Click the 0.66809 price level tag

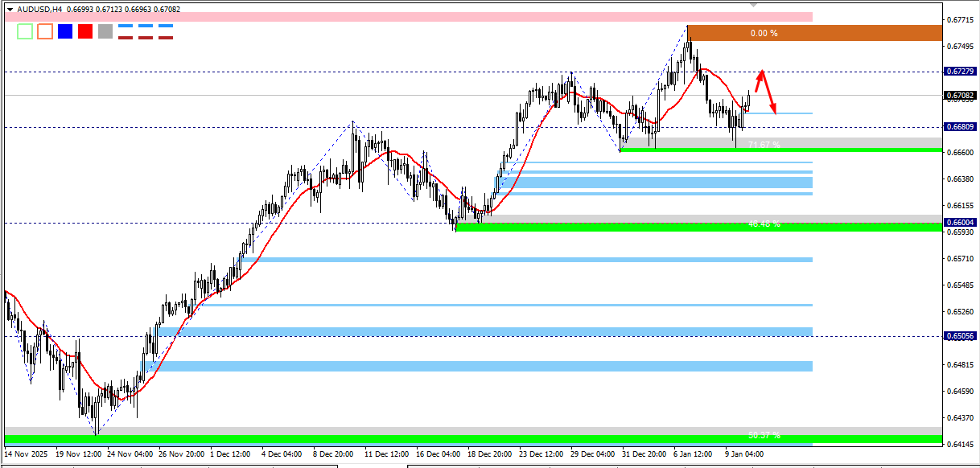point(961,127)
